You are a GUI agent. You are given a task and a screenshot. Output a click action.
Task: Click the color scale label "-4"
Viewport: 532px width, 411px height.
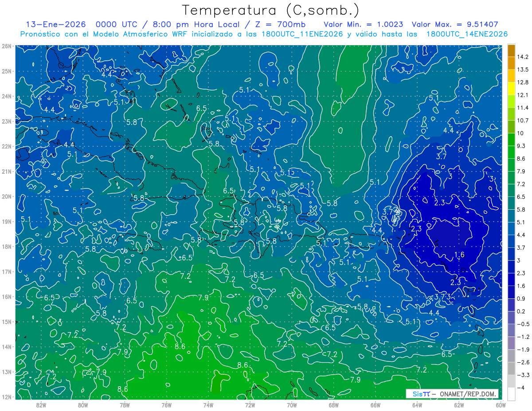pyautogui.click(x=521, y=388)
